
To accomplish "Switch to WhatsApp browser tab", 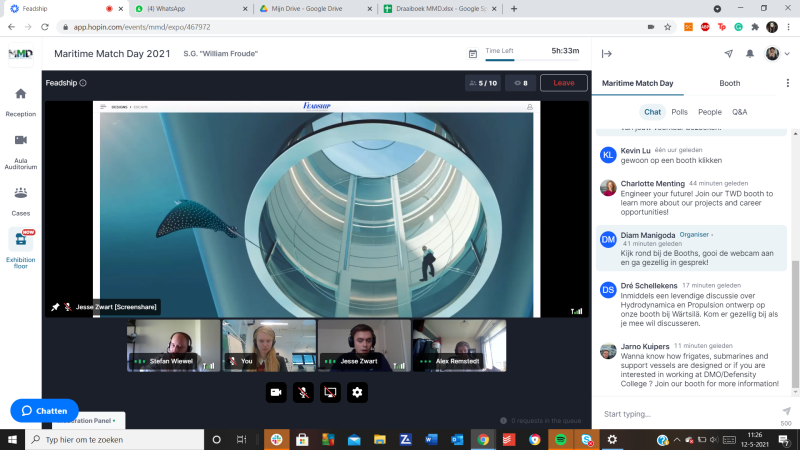I will pyautogui.click(x=189, y=9).
